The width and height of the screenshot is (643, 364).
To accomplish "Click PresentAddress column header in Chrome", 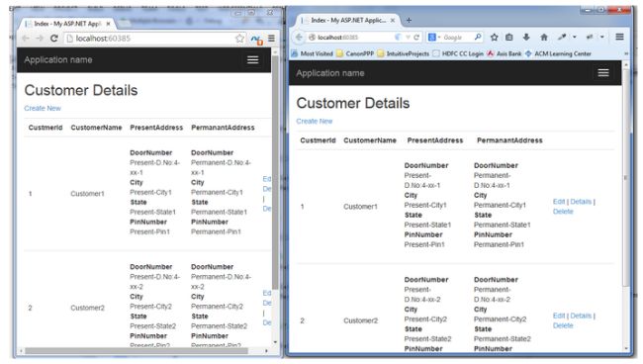I will coord(156,128).
